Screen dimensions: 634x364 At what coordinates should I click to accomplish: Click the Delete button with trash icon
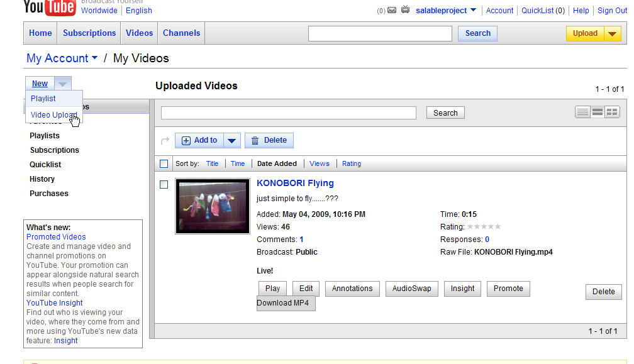pyautogui.click(x=269, y=141)
